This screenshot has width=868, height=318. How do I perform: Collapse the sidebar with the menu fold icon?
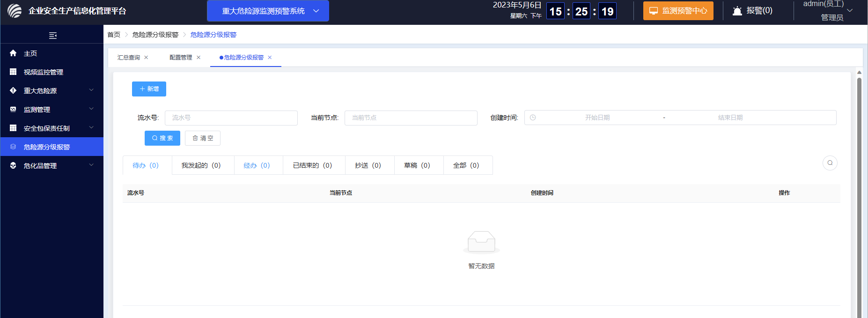coord(53,36)
